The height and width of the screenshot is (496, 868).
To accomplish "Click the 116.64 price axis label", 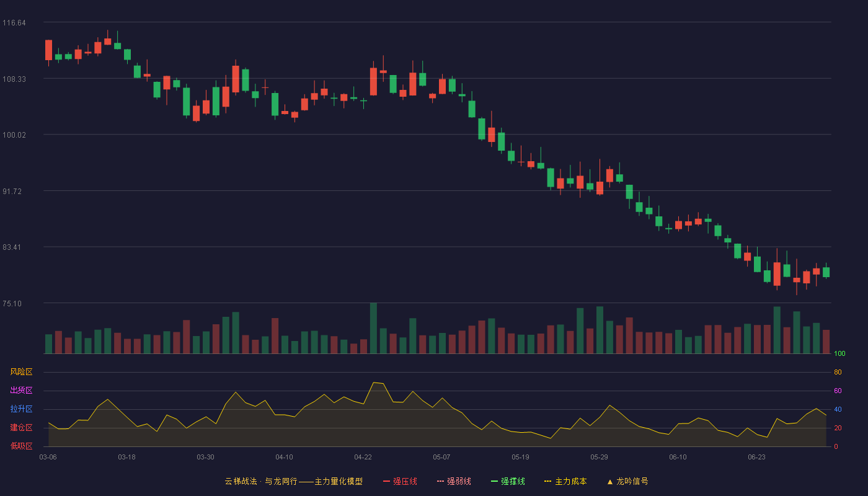I will click(14, 23).
